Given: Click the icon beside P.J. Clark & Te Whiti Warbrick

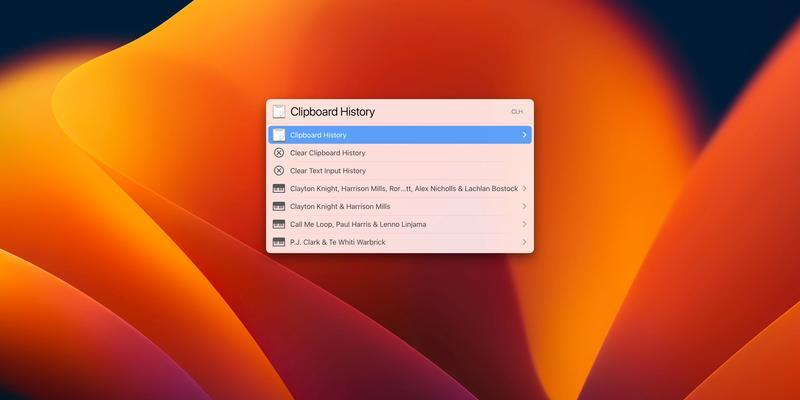Looking at the screenshot, I should click(x=279, y=242).
